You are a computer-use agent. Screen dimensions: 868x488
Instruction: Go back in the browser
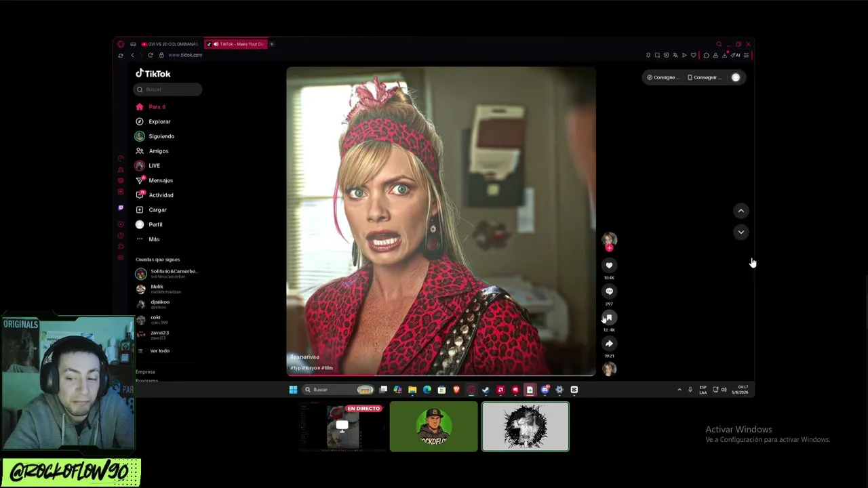click(x=133, y=55)
